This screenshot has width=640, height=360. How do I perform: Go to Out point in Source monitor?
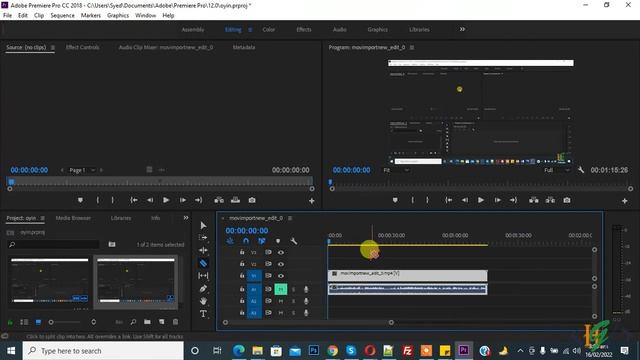click(199, 200)
